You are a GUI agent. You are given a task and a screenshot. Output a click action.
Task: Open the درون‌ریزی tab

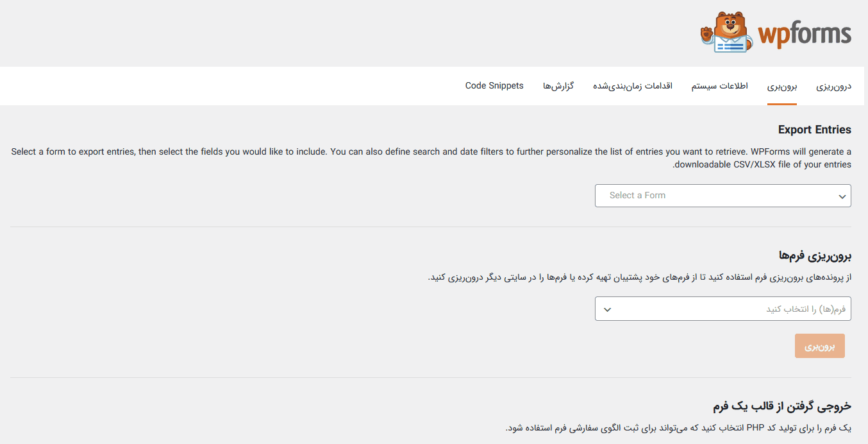834,86
